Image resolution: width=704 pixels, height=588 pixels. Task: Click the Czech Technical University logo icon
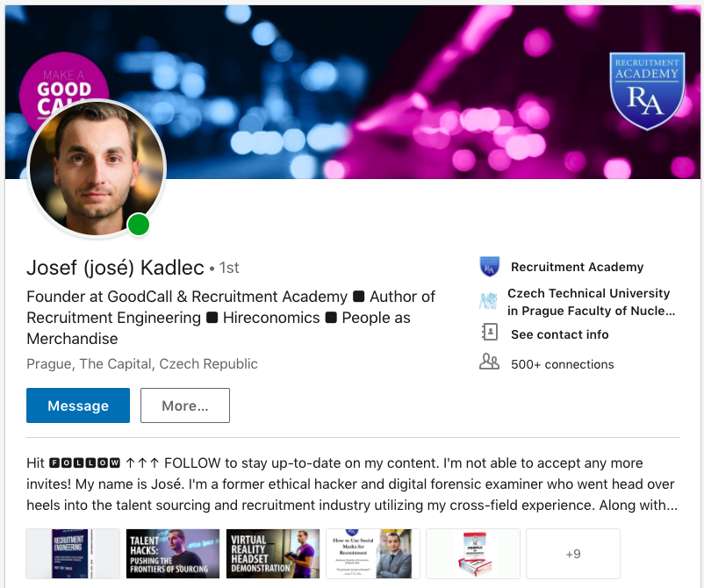[x=489, y=301]
